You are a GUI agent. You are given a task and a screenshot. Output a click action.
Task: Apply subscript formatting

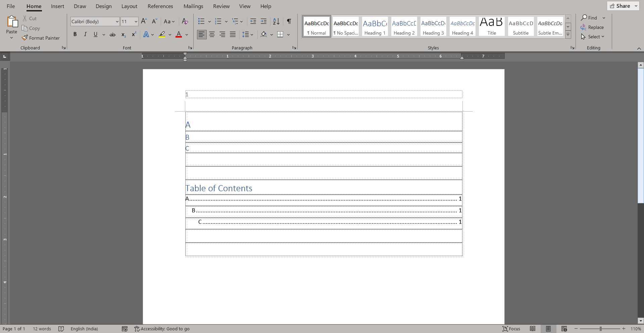(x=123, y=34)
